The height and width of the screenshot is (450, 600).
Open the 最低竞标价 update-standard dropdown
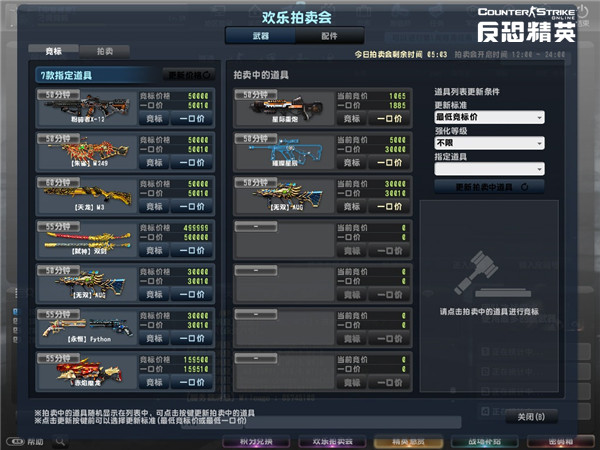489,117
